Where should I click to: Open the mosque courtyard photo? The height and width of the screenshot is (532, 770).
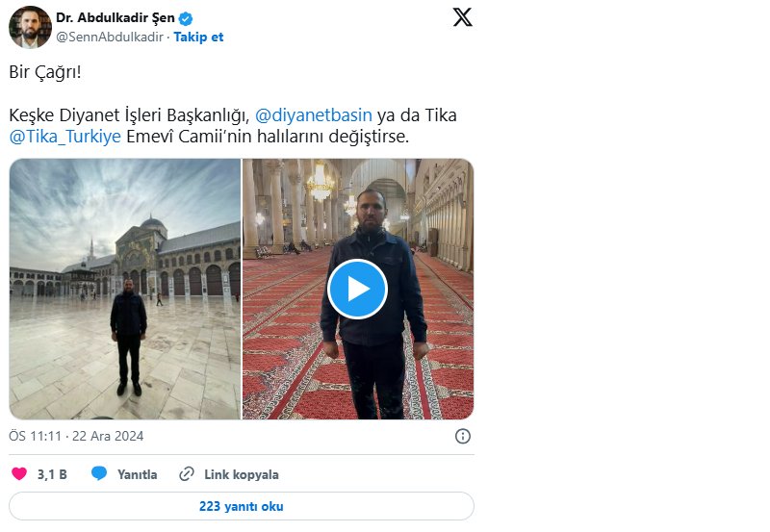click(x=125, y=289)
